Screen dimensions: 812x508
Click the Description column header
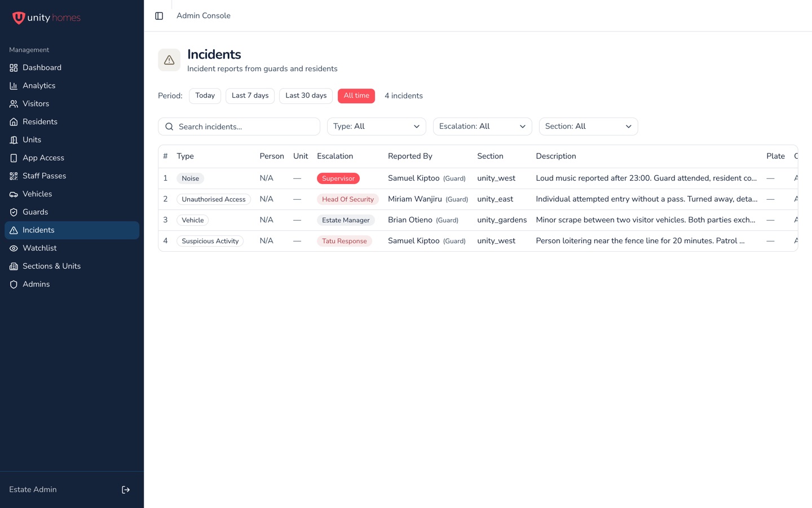pos(556,156)
